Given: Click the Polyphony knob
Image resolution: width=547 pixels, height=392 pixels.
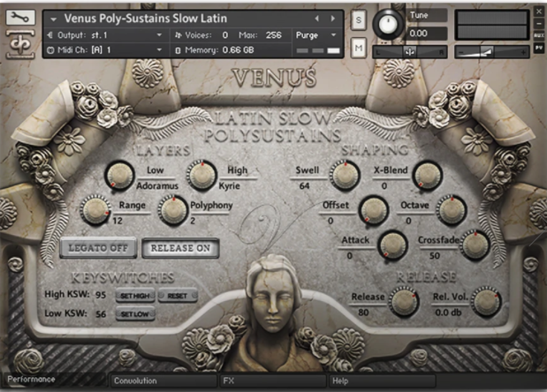Looking at the screenshot, I should (x=172, y=210).
